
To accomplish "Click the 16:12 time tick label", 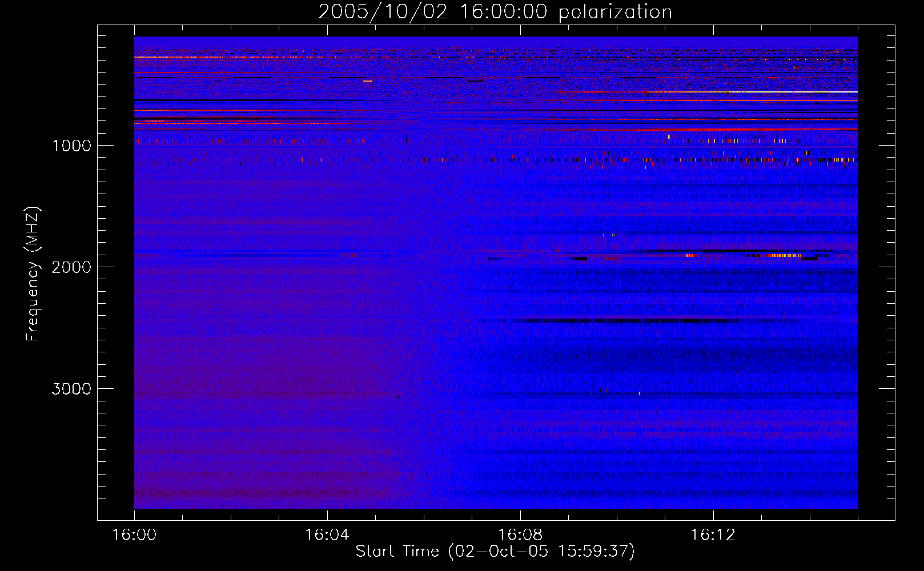I will [x=713, y=535].
